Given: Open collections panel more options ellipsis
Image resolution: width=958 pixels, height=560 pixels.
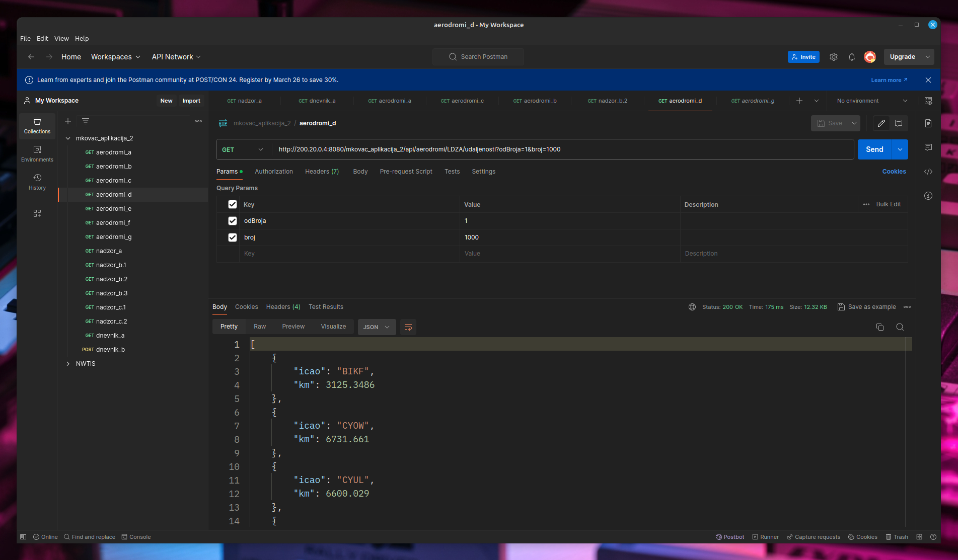Looking at the screenshot, I should pyautogui.click(x=198, y=121).
